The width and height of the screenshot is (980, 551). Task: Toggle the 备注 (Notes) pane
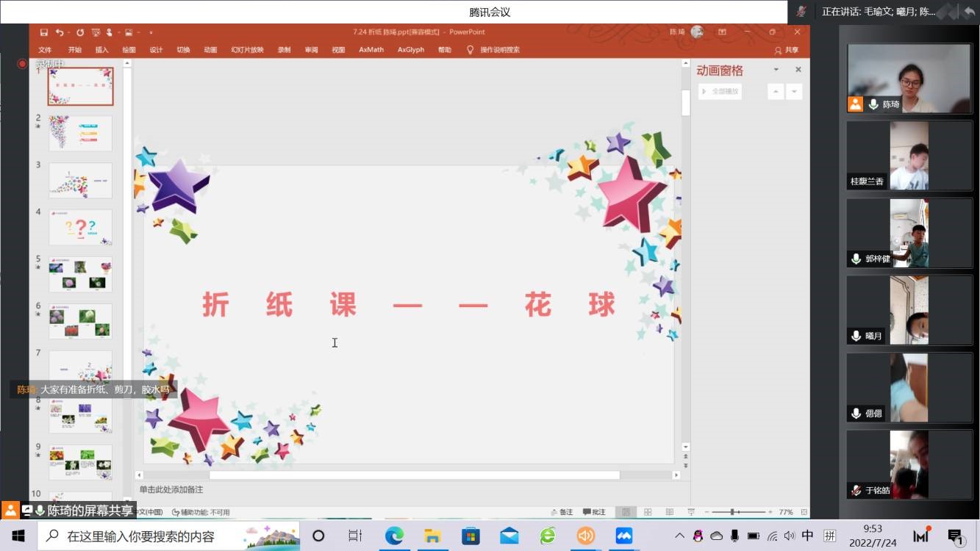pyautogui.click(x=565, y=511)
